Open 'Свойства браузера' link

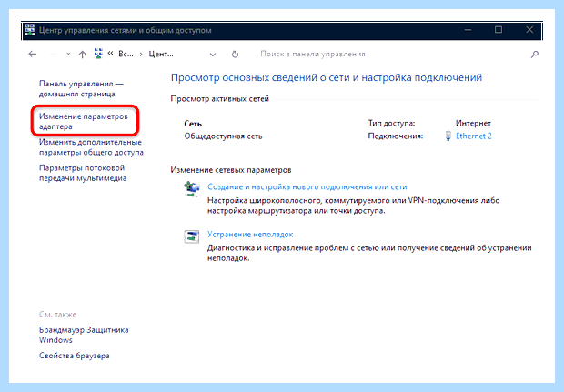[x=75, y=356]
